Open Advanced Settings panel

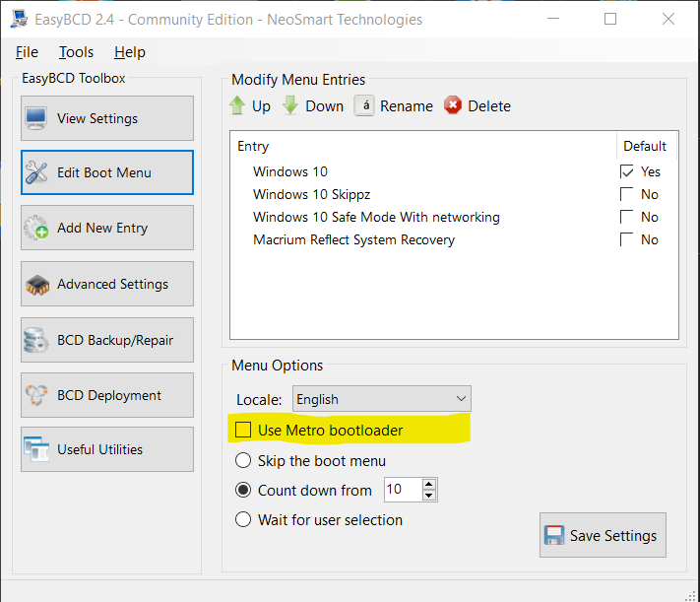(x=107, y=284)
